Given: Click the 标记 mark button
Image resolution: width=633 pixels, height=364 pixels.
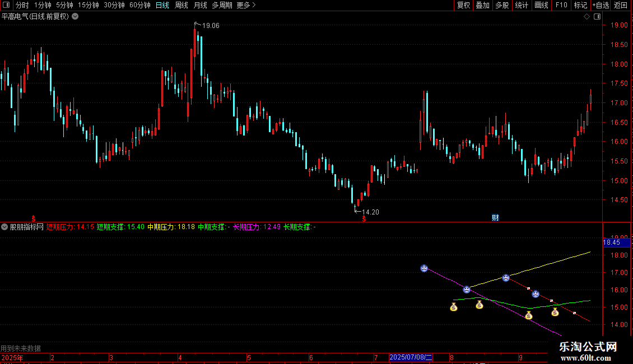Looking at the screenshot, I should click(580, 5).
